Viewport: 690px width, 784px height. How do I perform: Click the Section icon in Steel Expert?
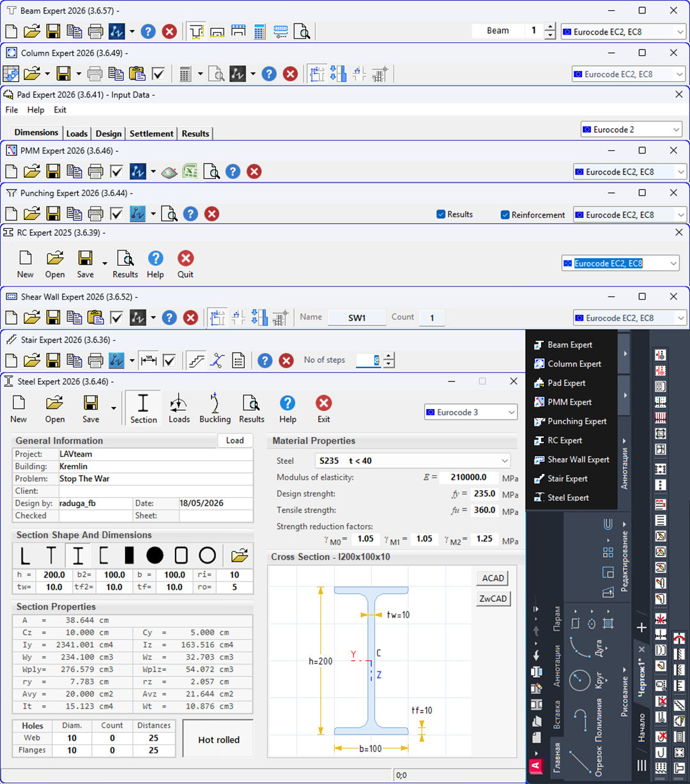point(143,408)
